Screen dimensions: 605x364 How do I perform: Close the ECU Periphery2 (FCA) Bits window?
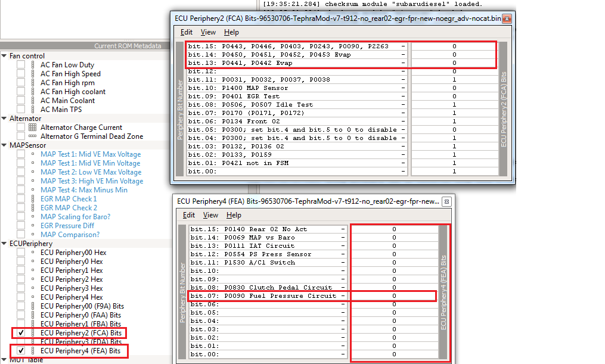pyautogui.click(x=507, y=19)
